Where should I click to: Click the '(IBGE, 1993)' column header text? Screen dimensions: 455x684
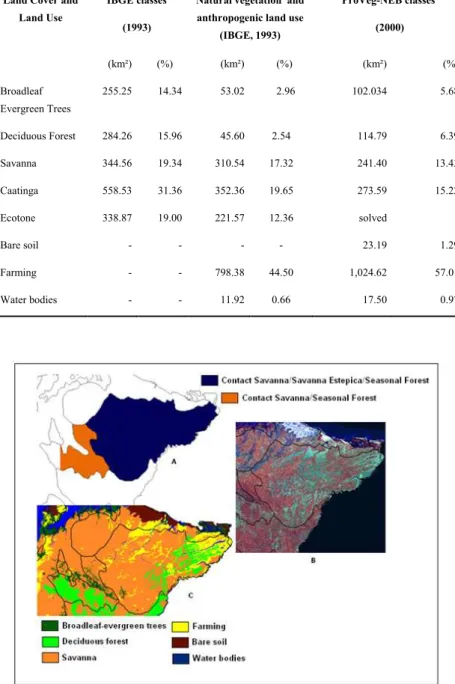pos(250,36)
